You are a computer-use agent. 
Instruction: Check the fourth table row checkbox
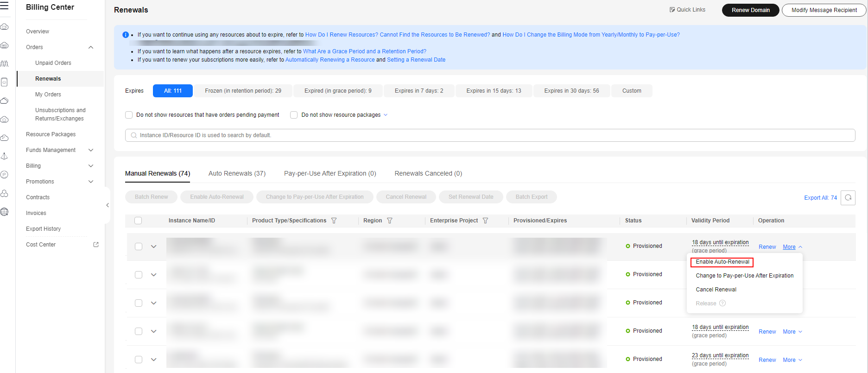pos(139,331)
